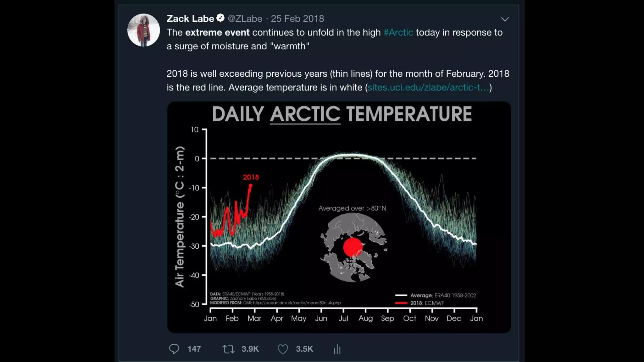Open the #Arctic hashtag link

pyautogui.click(x=398, y=32)
